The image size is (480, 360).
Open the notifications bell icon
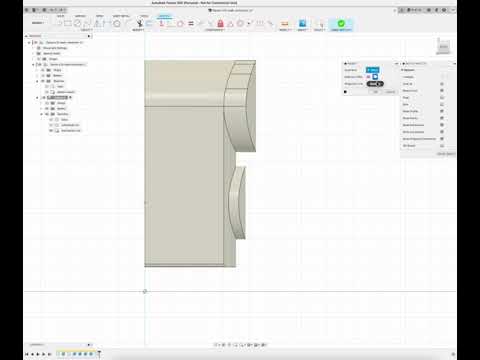tap(437, 10)
